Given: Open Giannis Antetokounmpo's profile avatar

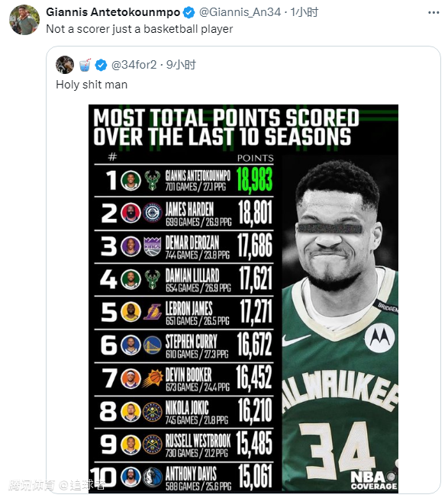Looking at the screenshot, I should click(24, 20).
